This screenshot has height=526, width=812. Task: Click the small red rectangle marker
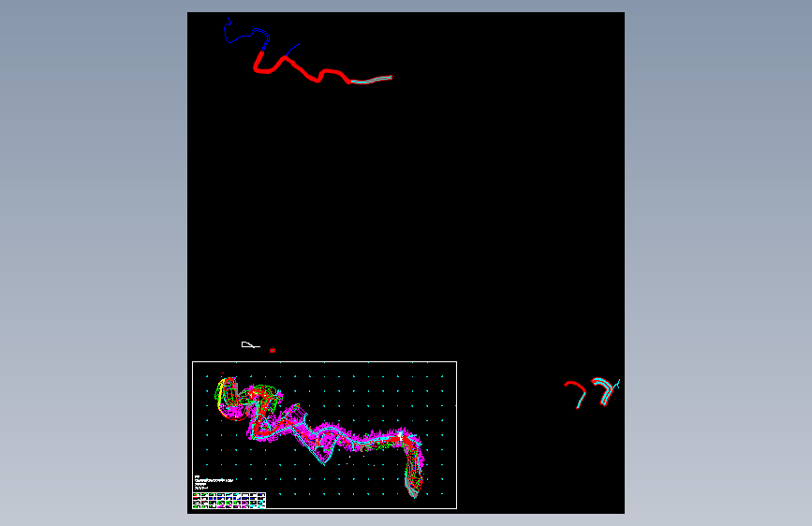(x=273, y=350)
